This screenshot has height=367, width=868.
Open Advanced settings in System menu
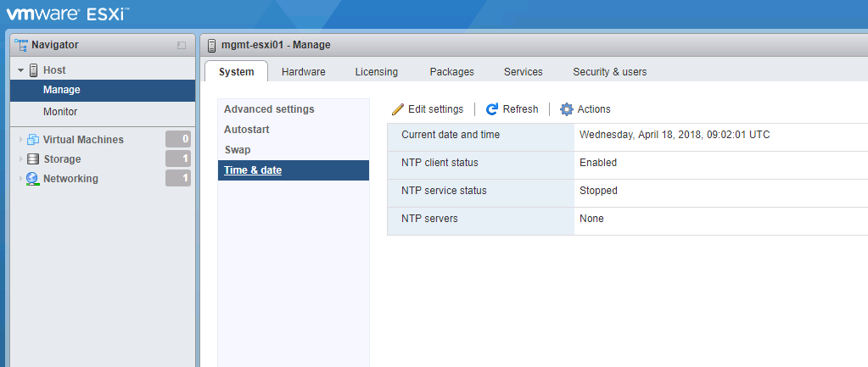[269, 109]
